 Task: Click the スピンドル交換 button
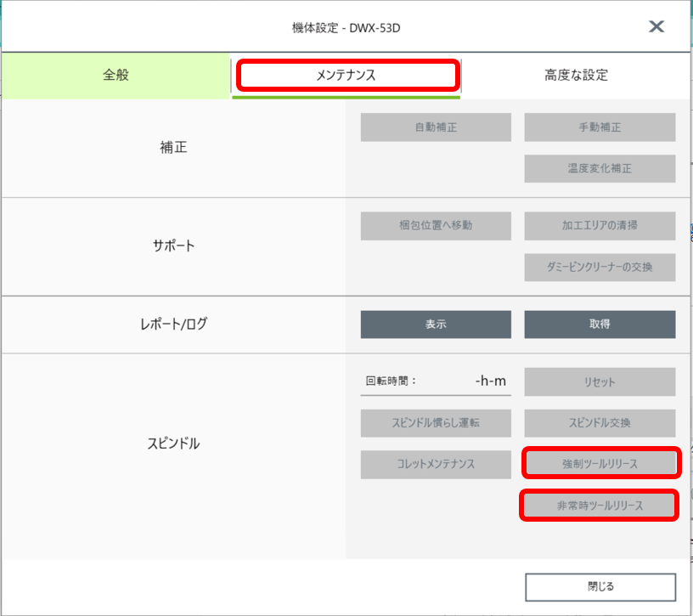[x=600, y=423]
